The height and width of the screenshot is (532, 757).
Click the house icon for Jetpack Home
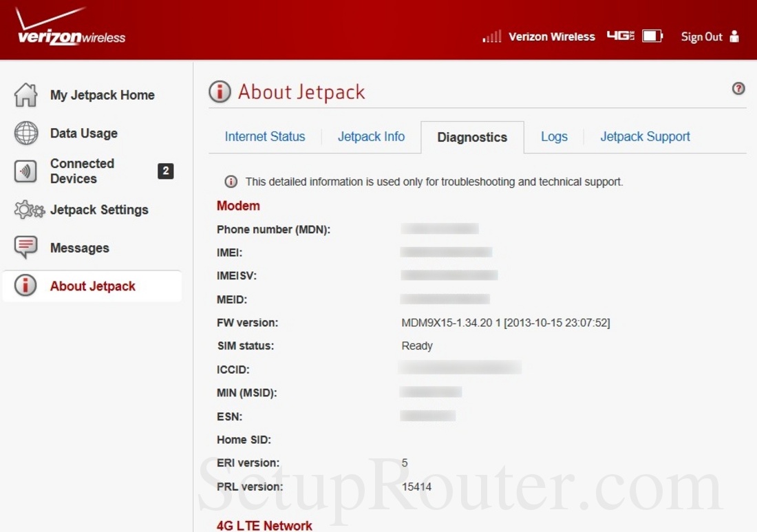click(x=26, y=94)
